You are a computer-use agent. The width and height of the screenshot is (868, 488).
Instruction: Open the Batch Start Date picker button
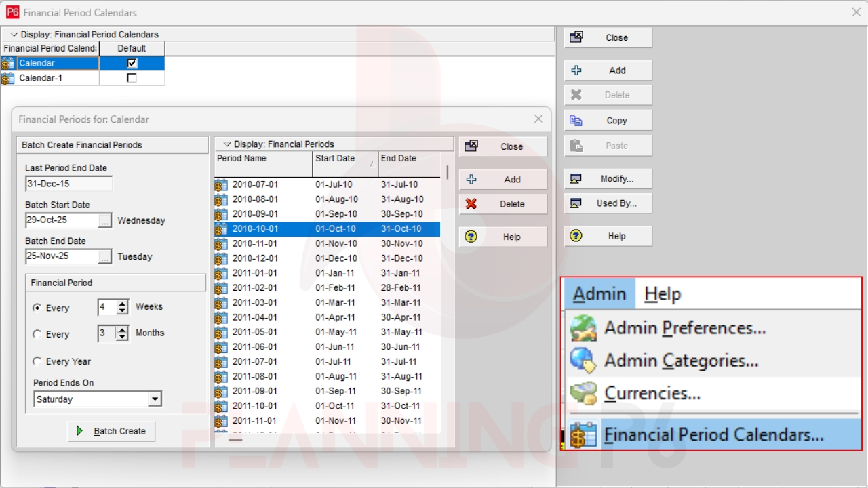point(104,220)
